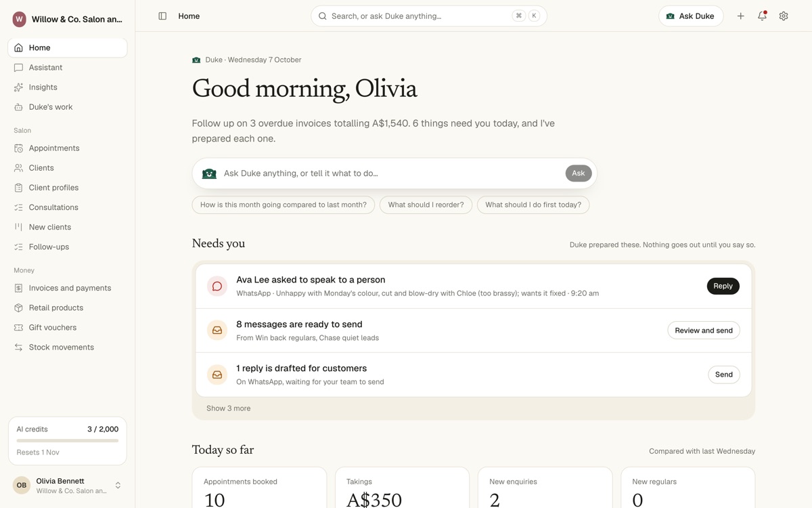Image resolution: width=812 pixels, height=508 pixels.
Task: Click the inbox icon beside 8 messages
Action: click(217, 331)
